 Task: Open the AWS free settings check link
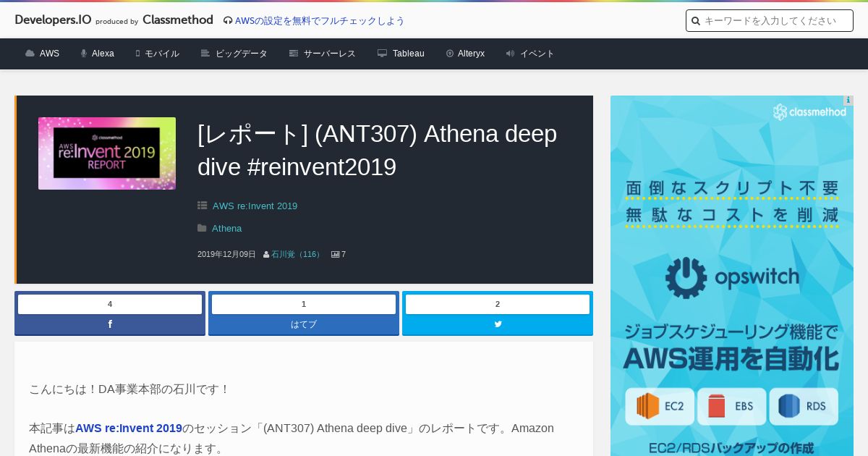point(320,21)
